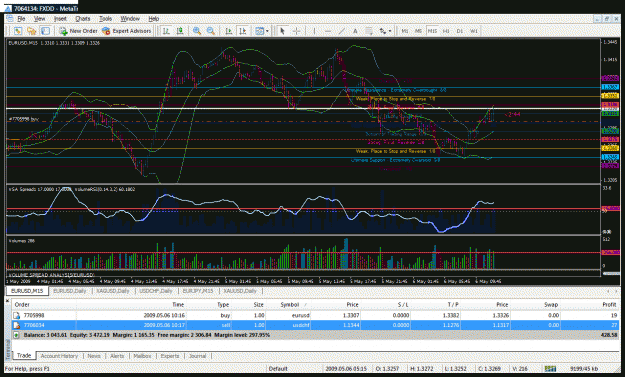Open the Tools menu
The height and width of the screenshot is (377, 625).
[x=105, y=18]
